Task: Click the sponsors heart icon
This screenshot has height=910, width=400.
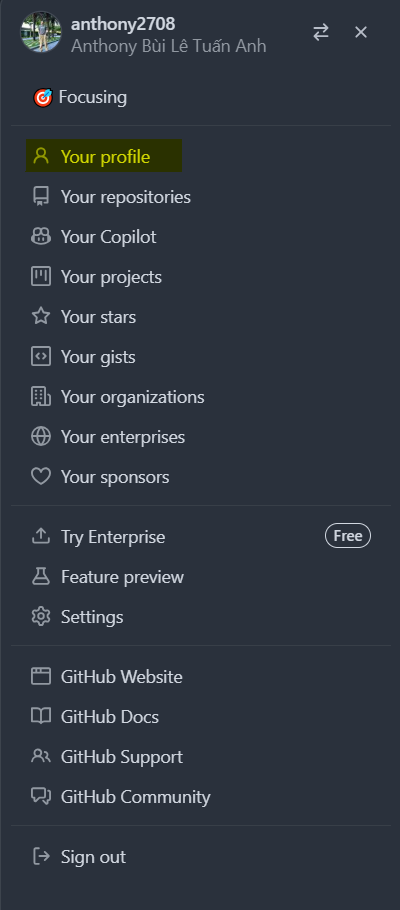Action: tap(41, 477)
